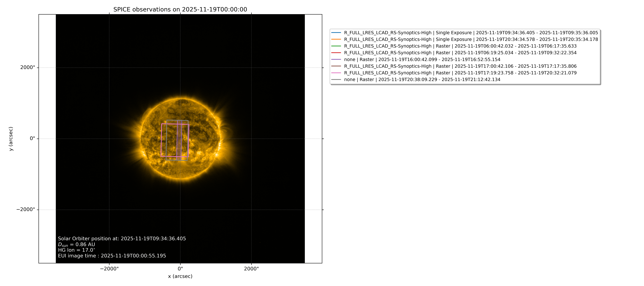Click the 2000" y-axis tick label
The height and width of the screenshot is (286, 644).
click(x=28, y=67)
